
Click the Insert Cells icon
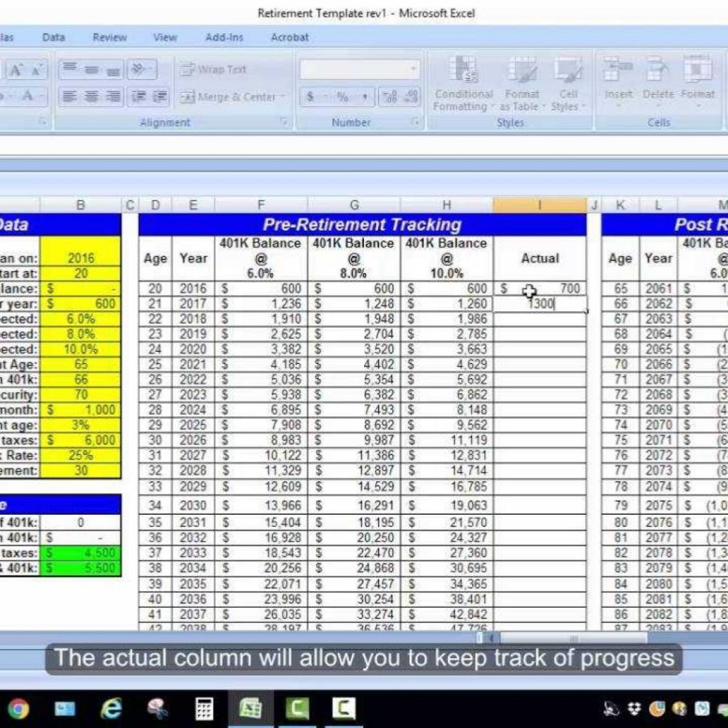618,68
